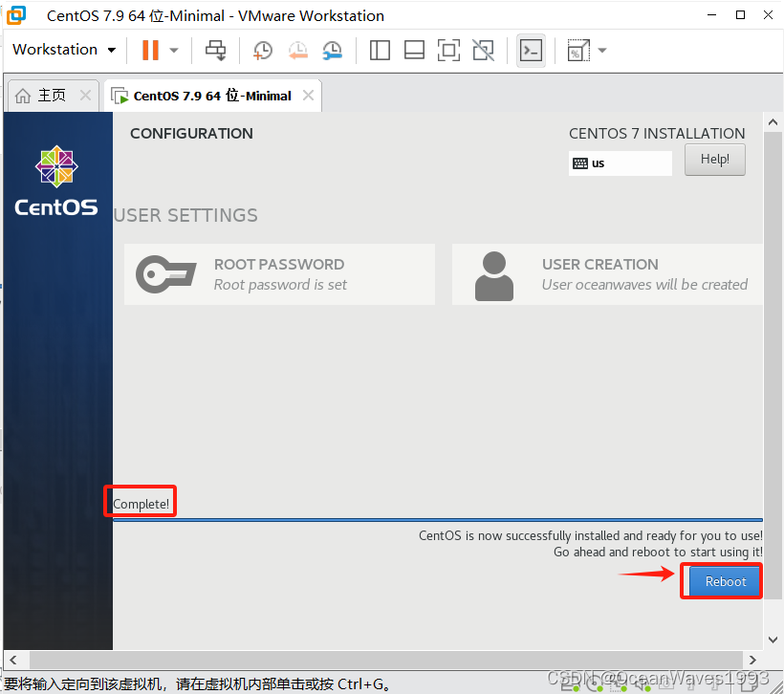This screenshot has height=694, width=784.
Task: Click the horizontal scrollbar left arrow
Action: (13, 660)
